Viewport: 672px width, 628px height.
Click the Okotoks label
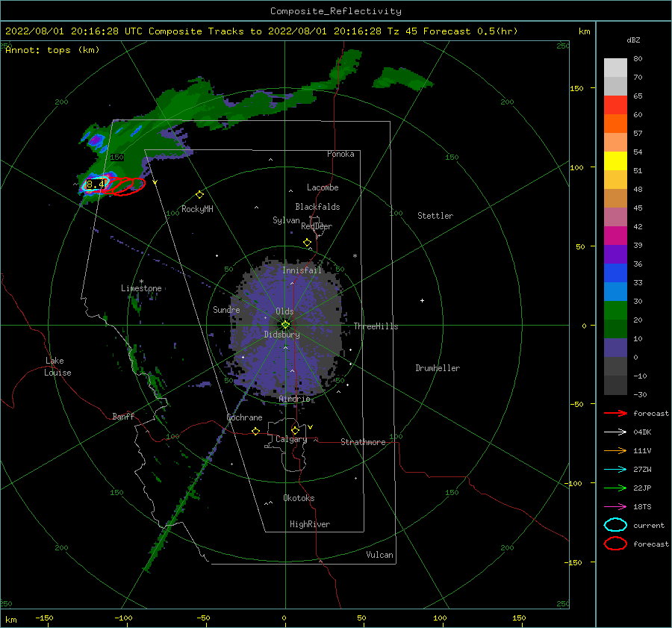tap(299, 498)
